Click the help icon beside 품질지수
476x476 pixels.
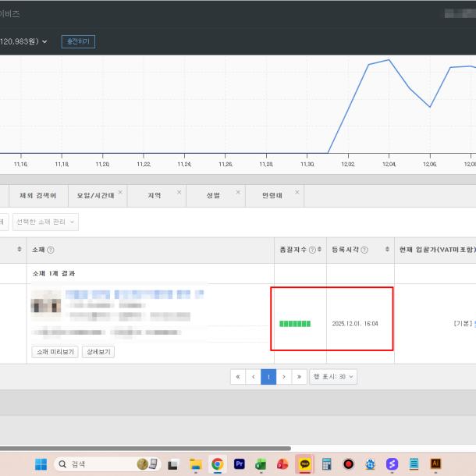311,250
